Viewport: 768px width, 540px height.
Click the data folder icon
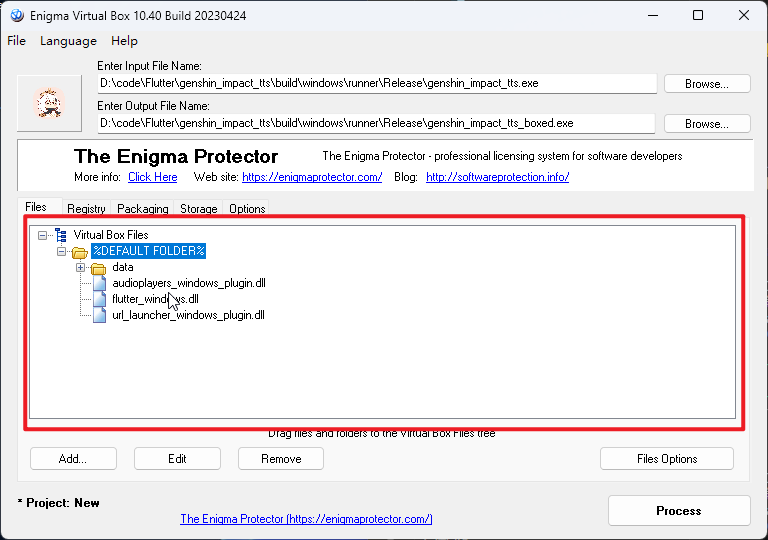coord(98,267)
